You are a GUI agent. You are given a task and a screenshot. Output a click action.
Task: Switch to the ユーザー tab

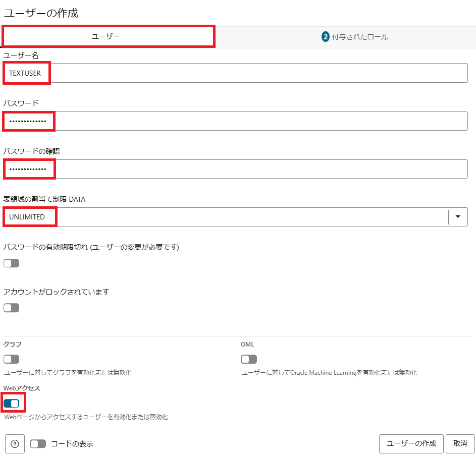coord(109,37)
